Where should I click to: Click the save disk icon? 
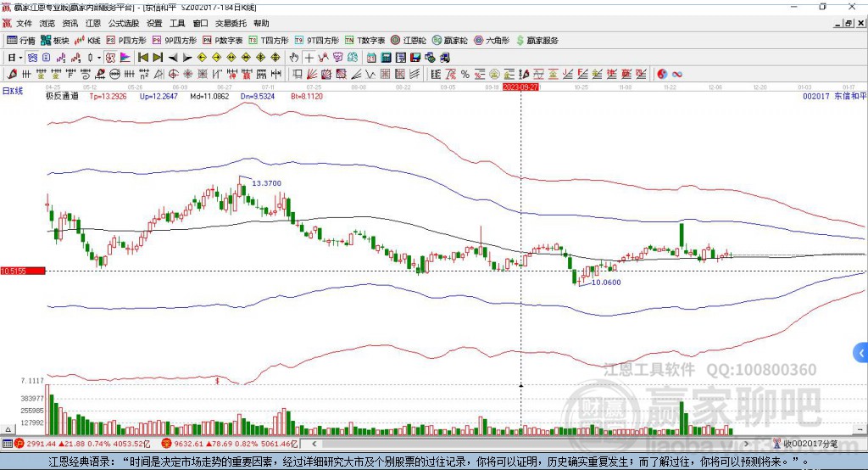pos(415,58)
